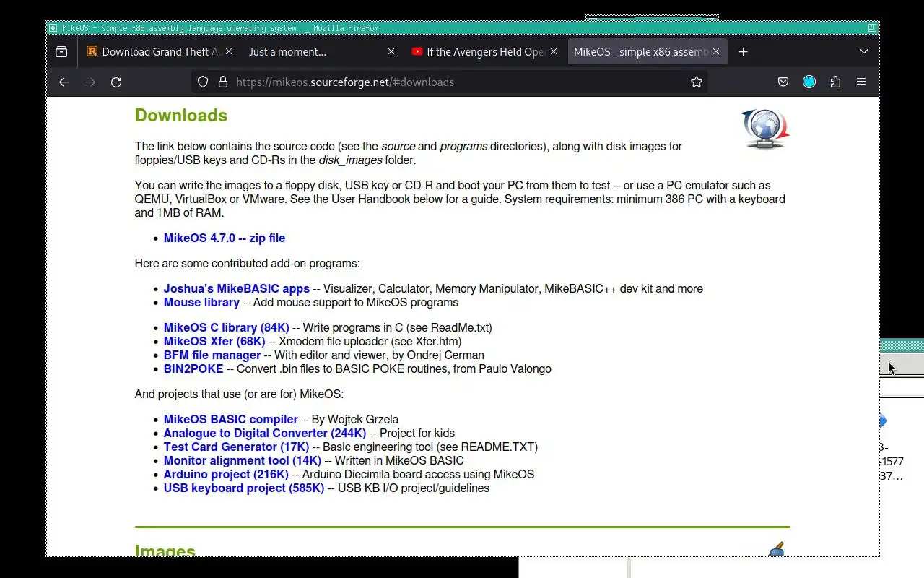924x578 pixels.
Task: Download Test Card Generator (17K)
Action: point(236,447)
